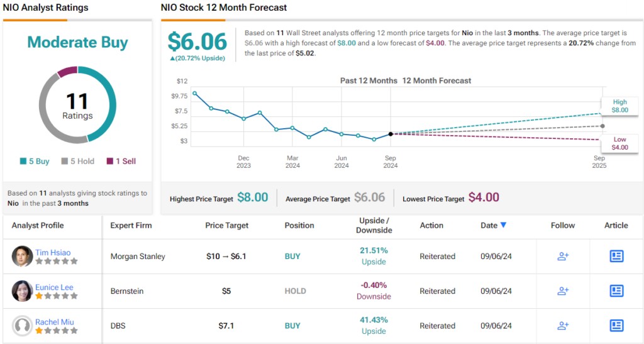Screen dimensions: 644x344
Task: Click Tim Hsiao's profile photo
Action: tap(22, 256)
